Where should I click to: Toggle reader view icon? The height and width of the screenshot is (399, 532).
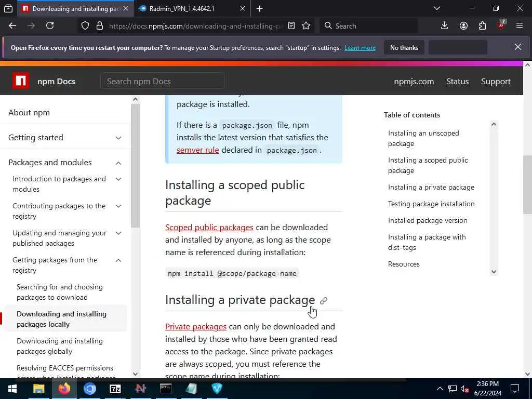(x=291, y=26)
